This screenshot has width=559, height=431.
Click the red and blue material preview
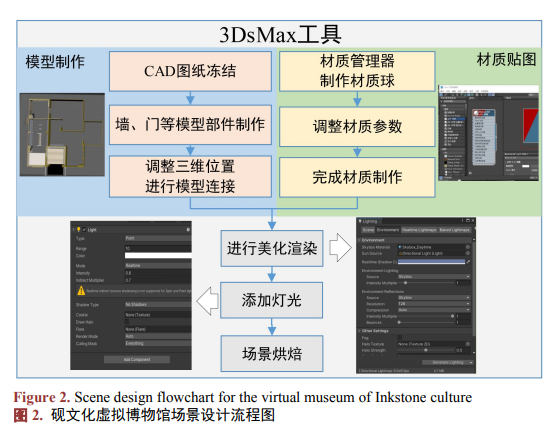pyautogui.click(x=530, y=125)
